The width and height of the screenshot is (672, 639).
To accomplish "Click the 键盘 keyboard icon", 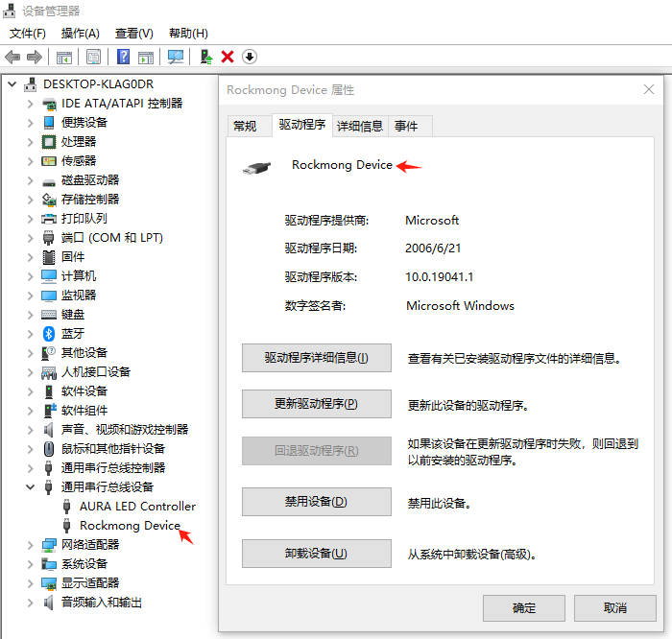I will (49, 315).
